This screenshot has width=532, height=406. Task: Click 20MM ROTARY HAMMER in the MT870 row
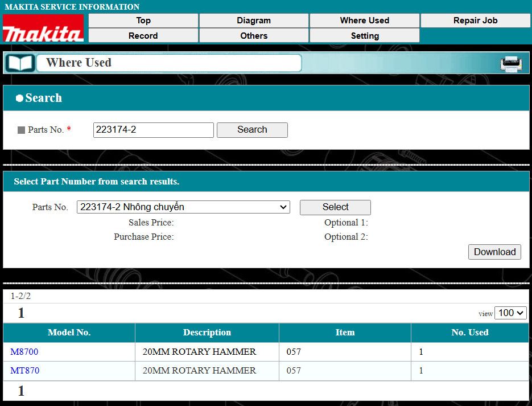coord(199,370)
